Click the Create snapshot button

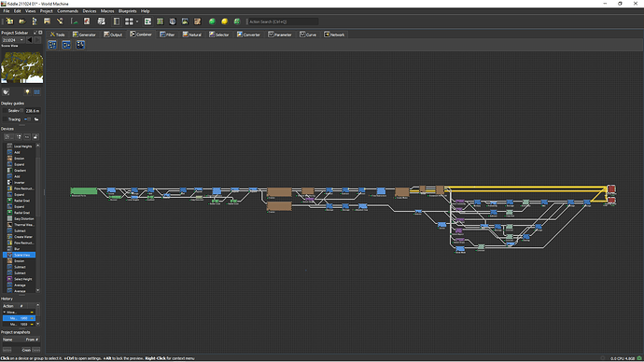click(x=26, y=350)
